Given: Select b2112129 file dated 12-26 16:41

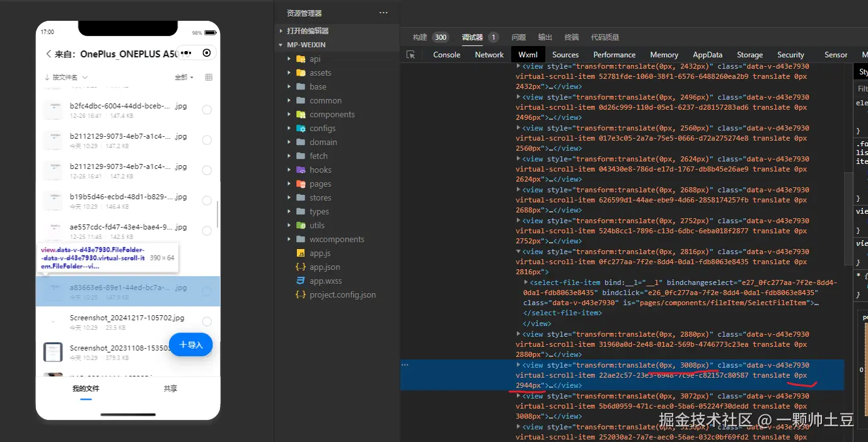Looking at the screenshot, I should pyautogui.click(x=207, y=170).
